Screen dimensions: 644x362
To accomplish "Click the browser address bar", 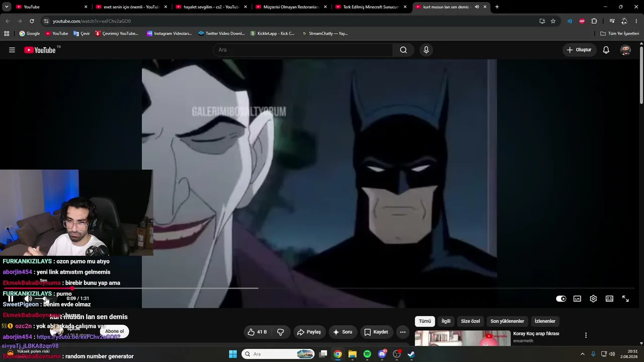I will (x=292, y=21).
